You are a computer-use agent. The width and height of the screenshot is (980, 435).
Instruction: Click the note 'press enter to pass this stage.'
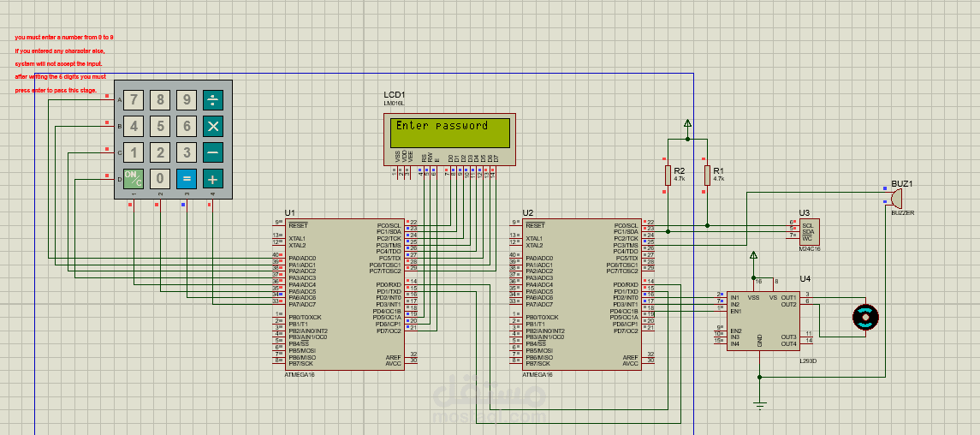tap(56, 91)
